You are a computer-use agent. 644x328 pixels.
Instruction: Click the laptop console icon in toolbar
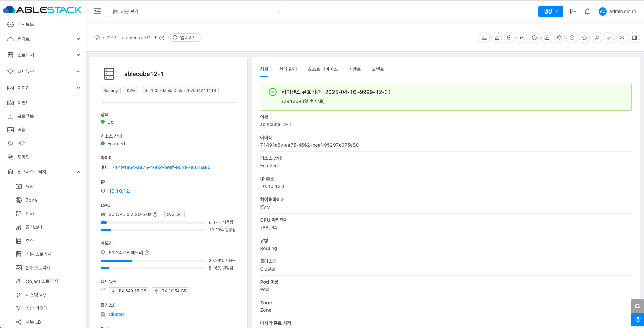pos(484,38)
